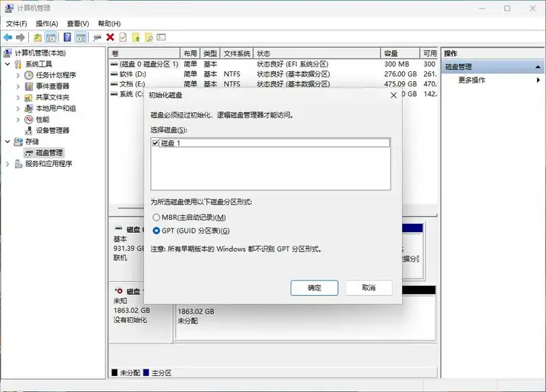Open 事件查看器 in the tree
The image size is (546, 392).
(x=52, y=86)
